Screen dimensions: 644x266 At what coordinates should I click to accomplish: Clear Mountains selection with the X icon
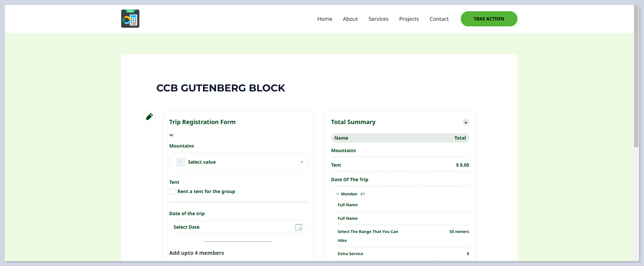[181, 162]
